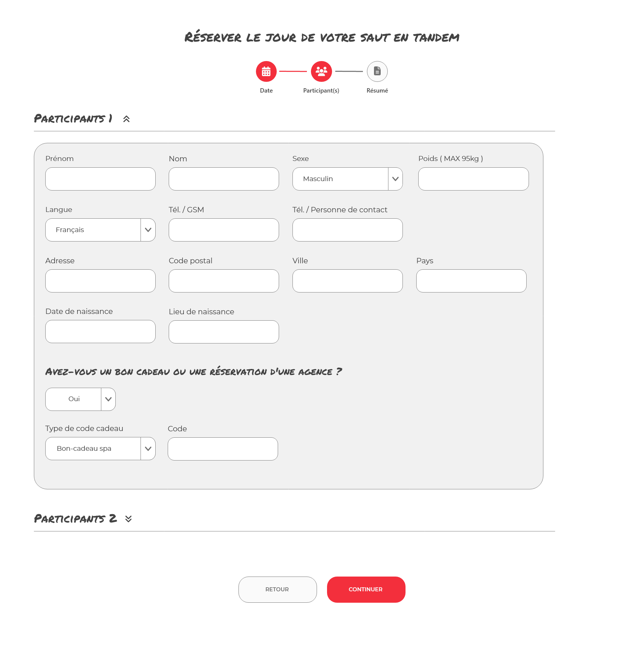Open the Sexe dropdown showing Masculin

coord(347,179)
